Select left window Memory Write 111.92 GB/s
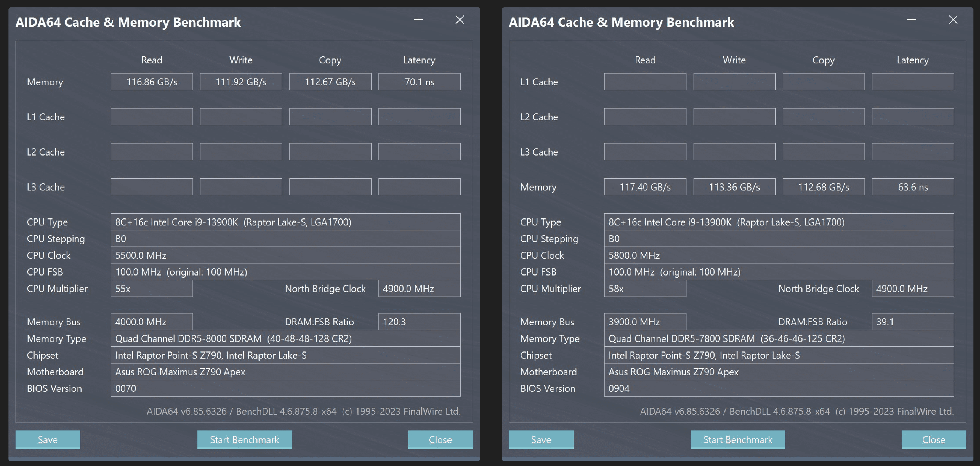 (241, 81)
